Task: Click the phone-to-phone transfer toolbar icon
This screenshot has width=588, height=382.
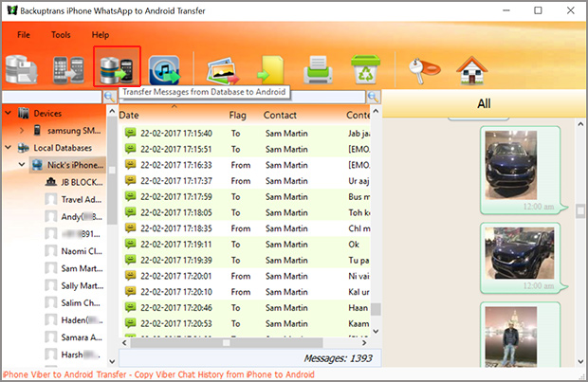Action: (x=68, y=70)
